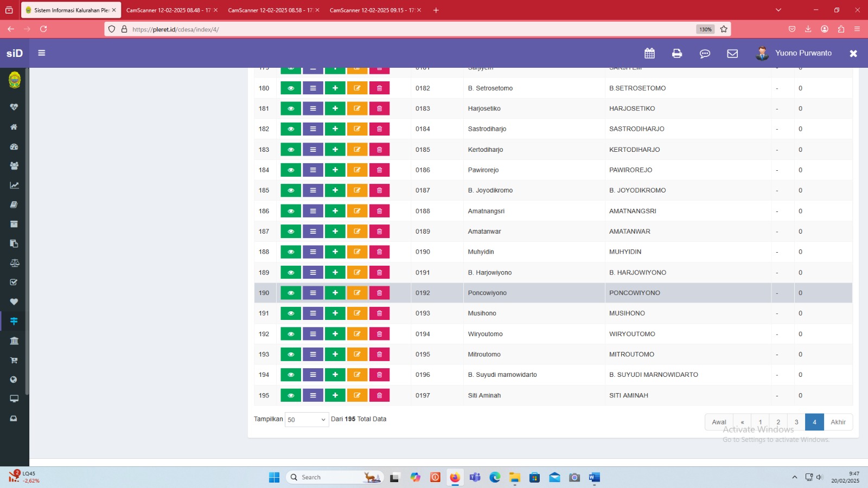Open the Tampilkan 50 rows dropdown
Image resolution: width=868 pixels, height=488 pixels.
tap(307, 420)
